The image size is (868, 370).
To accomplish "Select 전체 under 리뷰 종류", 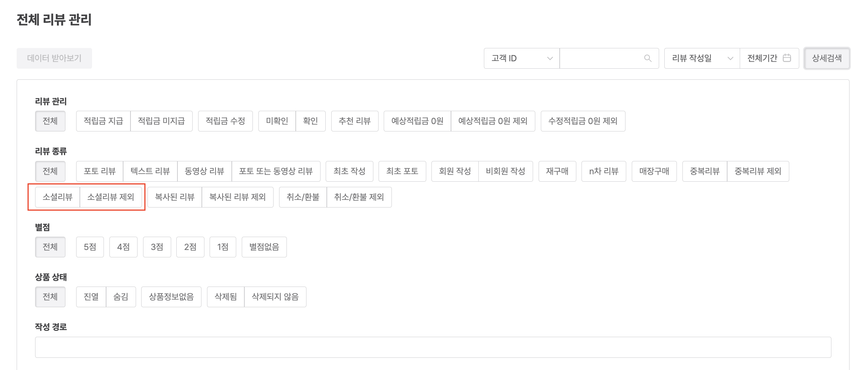I will (x=50, y=171).
